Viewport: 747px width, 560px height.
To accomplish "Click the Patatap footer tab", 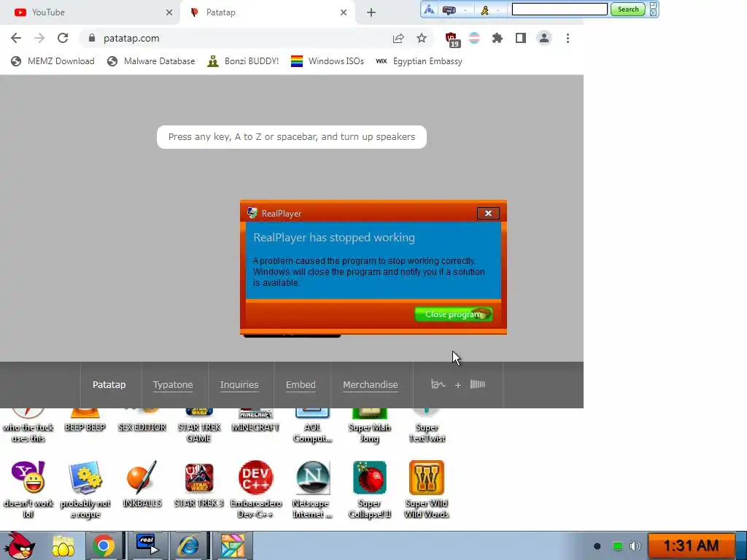I will [109, 385].
